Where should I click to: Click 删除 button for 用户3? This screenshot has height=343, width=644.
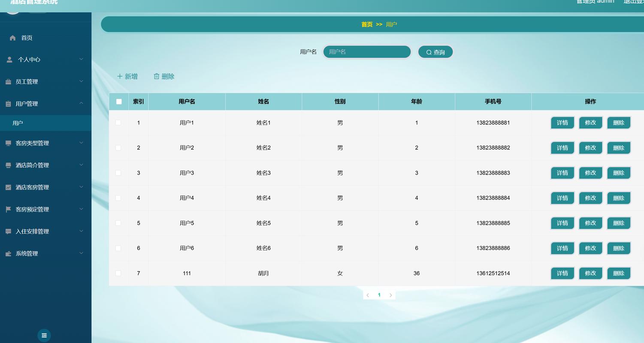(619, 173)
